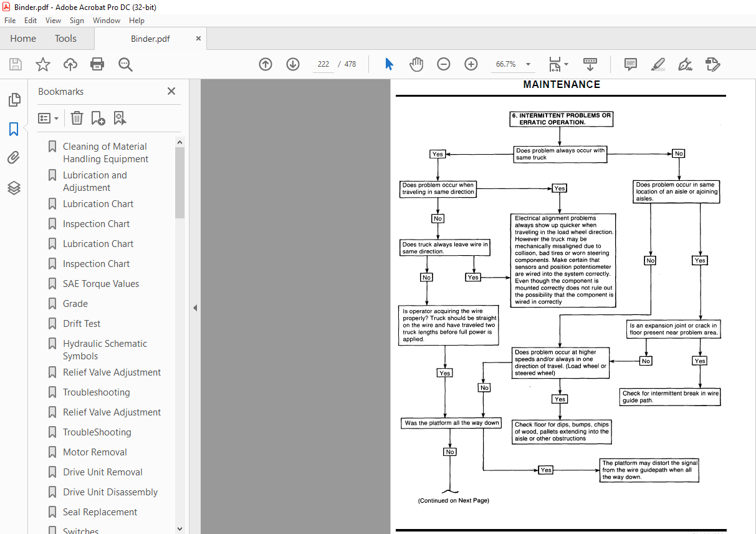
Task: Select the highlighter pen tool
Action: 658,64
